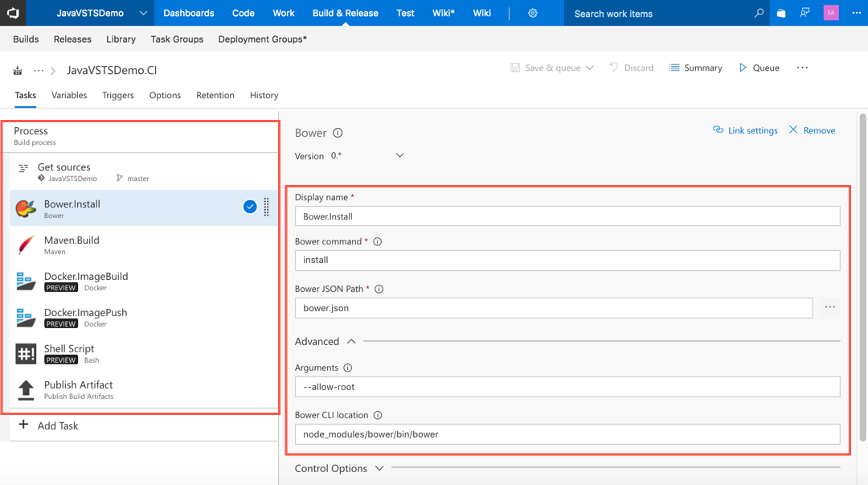Browse Bower JSON Path with the ellipsis button
868x485 pixels.
(x=829, y=307)
